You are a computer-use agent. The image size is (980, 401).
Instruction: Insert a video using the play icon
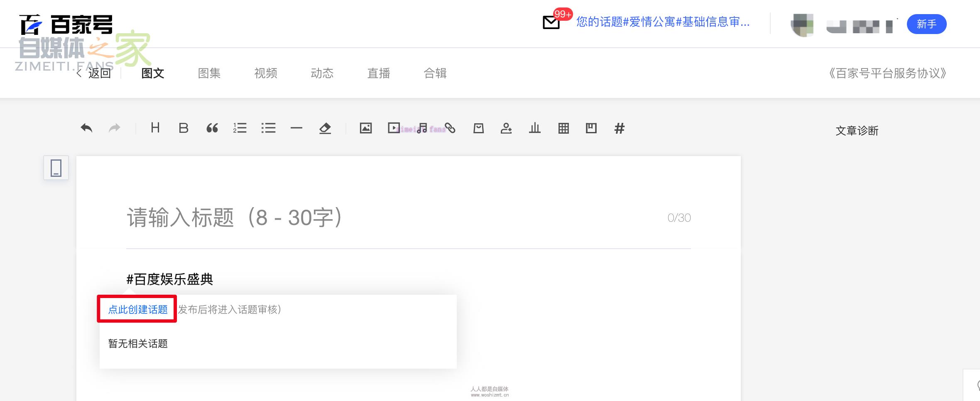tap(393, 128)
